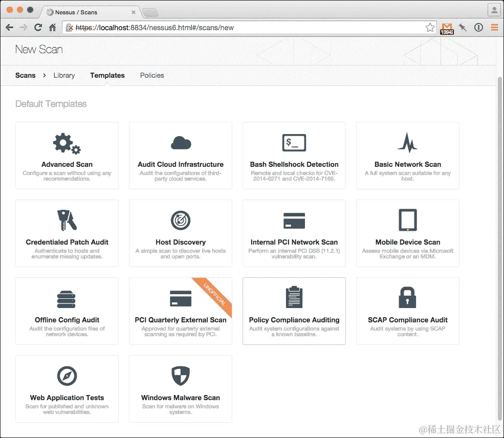Click the pin extension icon
The image size is (504, 438).
(463, 28)
